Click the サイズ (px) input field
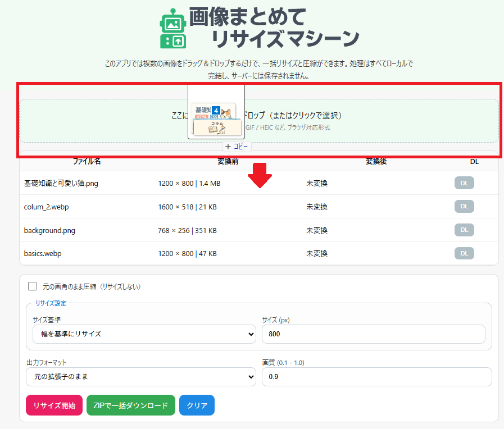The height and width of the screenshot is (429, 504). 373,334
